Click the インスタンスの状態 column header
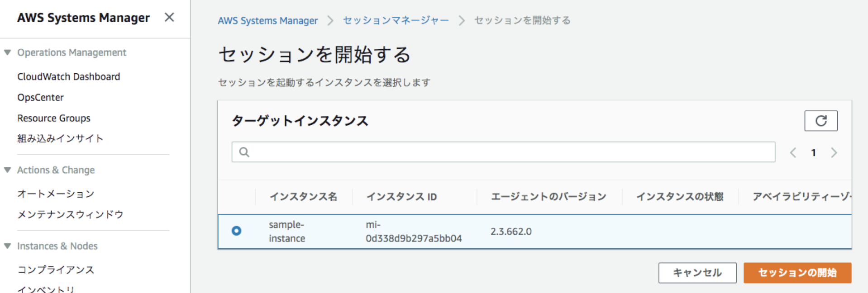The height and width of the screenshot is (293, 868). [680, 197]
